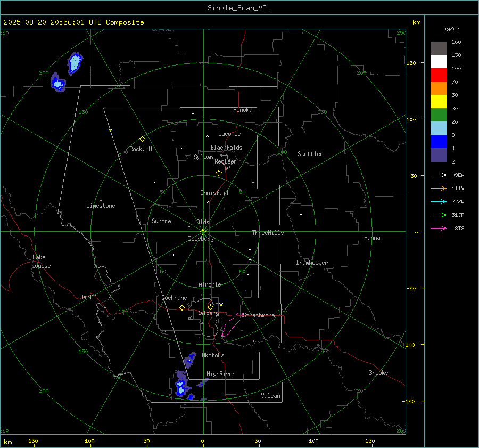Pick the gray 130-160 legend swatch
This screenshot has height=448, width=479.
[x=439, y=48]
